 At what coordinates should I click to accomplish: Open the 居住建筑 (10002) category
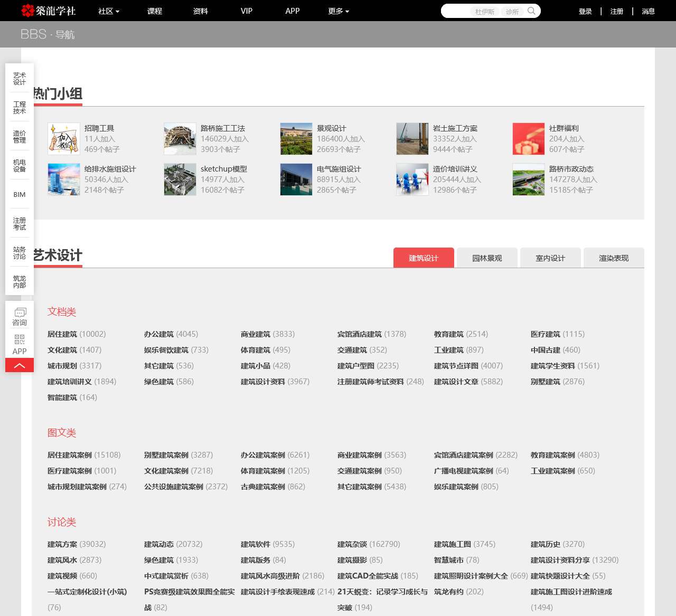[x=77, y=334]
